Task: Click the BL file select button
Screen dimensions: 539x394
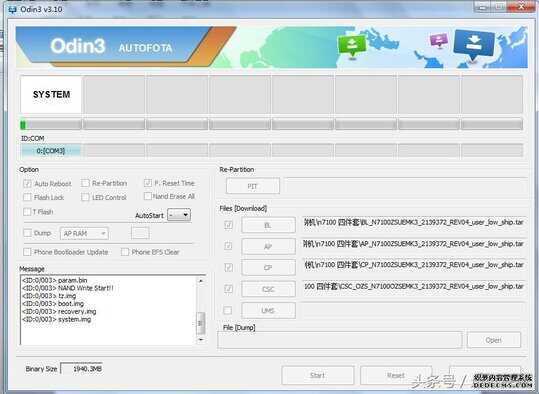Action: 268,225
